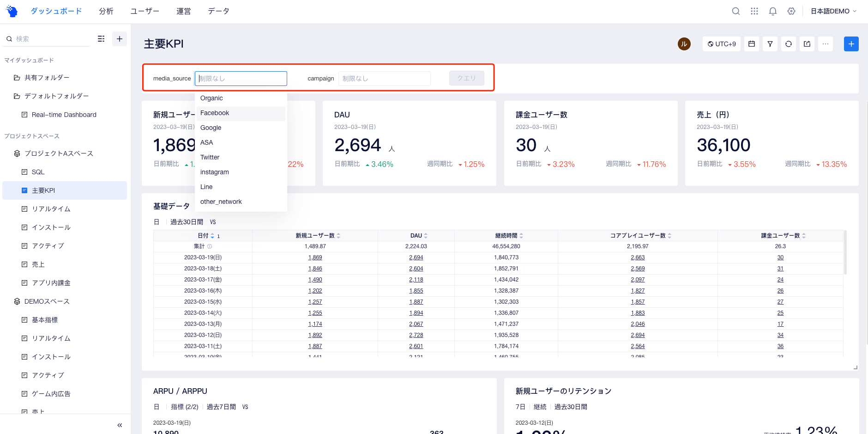868x434 pixels.
Task: Click the クエリ query button
Action: [x=467, y=78]
